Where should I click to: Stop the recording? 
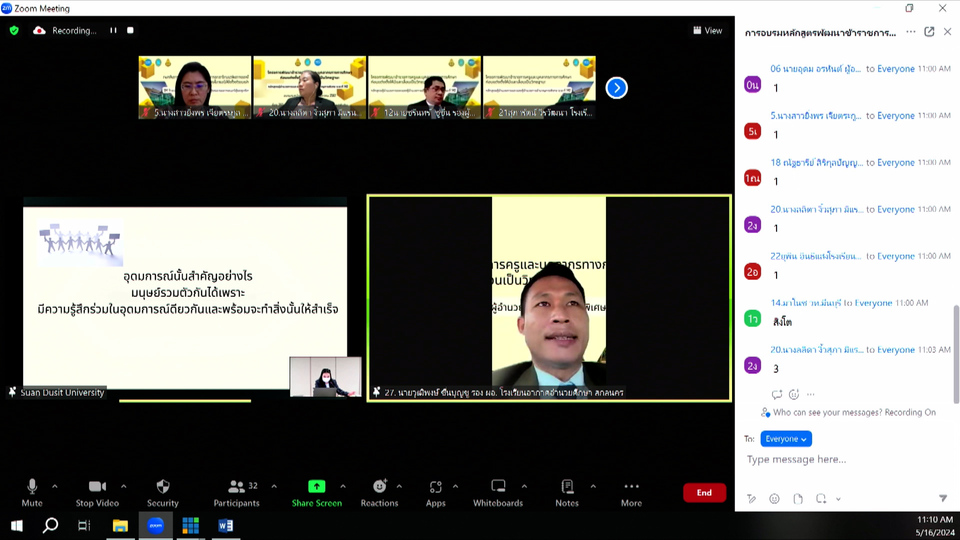click(130, 30)
